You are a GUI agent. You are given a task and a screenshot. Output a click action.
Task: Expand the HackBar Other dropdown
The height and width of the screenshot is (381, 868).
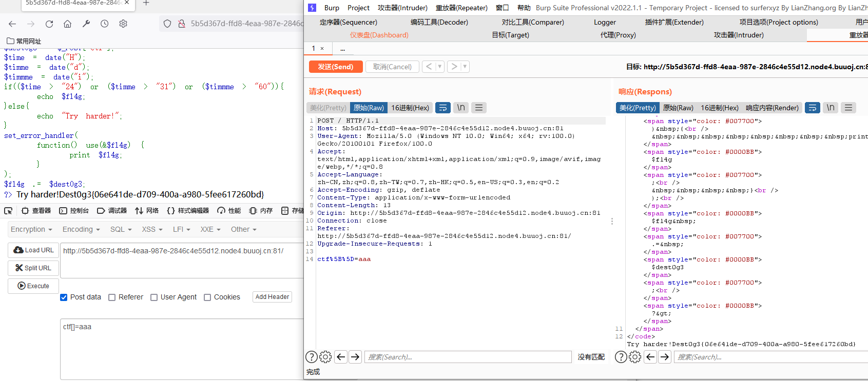[244, 229]
